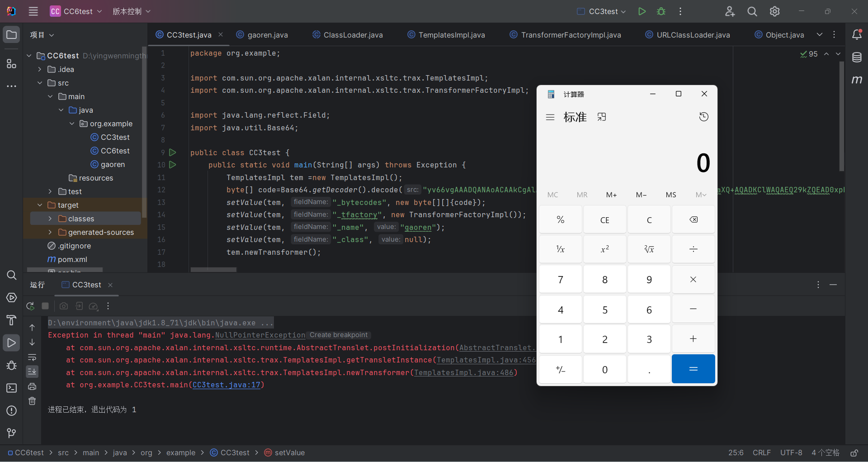Change UTF-8 file encoding in status bar
This screenshot has height=462, width=868.
tap(791, 452)
